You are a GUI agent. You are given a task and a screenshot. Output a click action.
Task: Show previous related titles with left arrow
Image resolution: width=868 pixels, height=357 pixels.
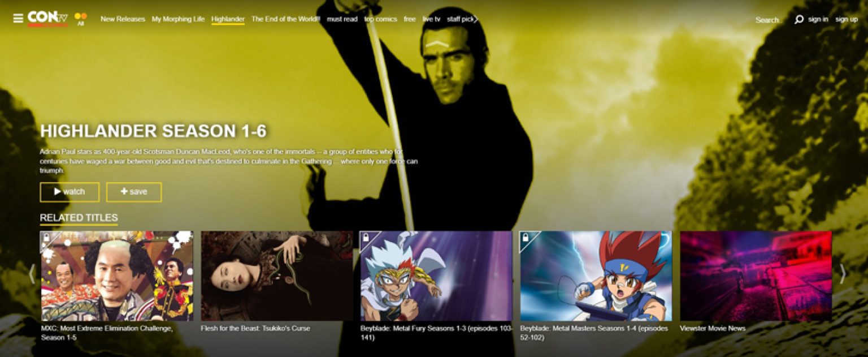[32, 274]
